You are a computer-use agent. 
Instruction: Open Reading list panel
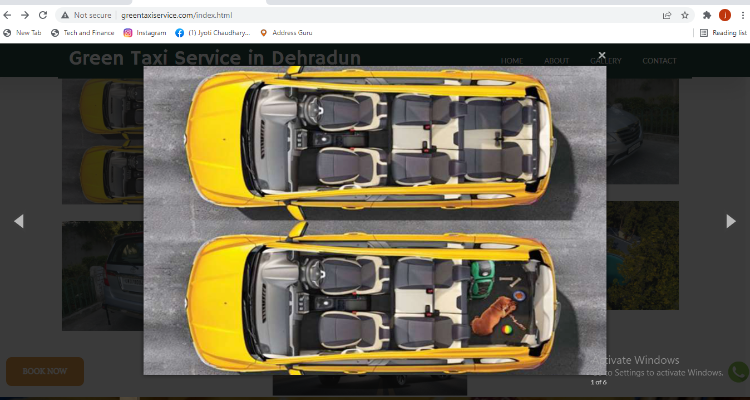coord(723,33)
